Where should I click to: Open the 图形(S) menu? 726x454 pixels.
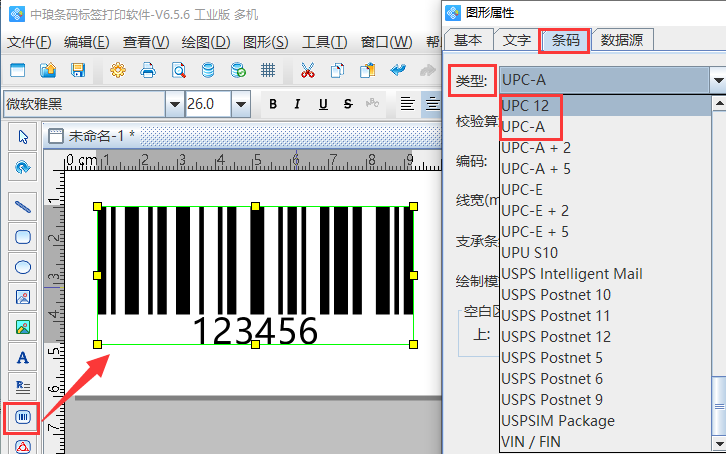265,42
